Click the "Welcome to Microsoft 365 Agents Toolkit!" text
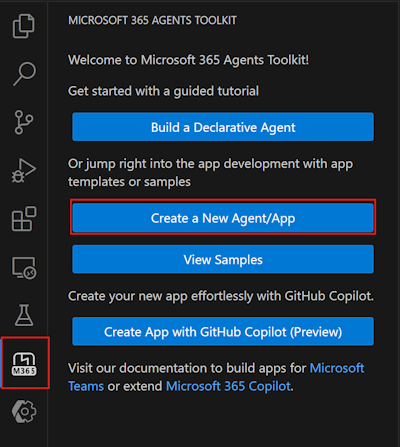Screen dimensions: 400x447 (x=188, y=60)
